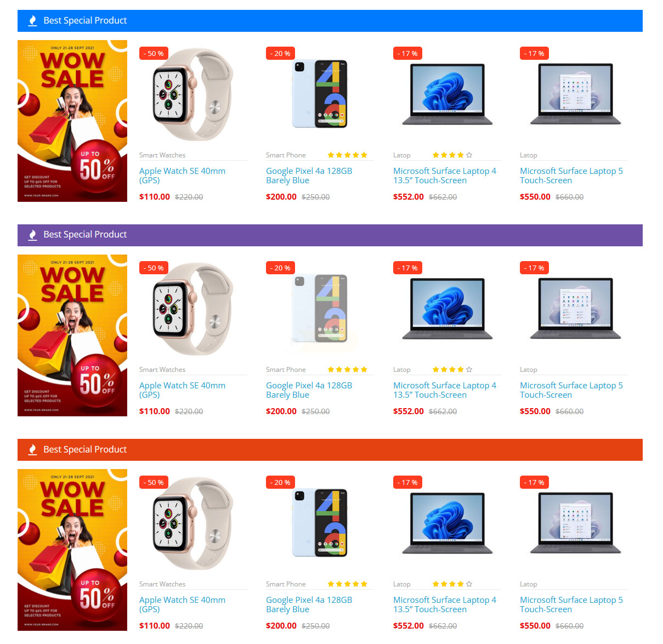
Task: Click flame icon in purple header bar
Action: (x=32, y=235)
